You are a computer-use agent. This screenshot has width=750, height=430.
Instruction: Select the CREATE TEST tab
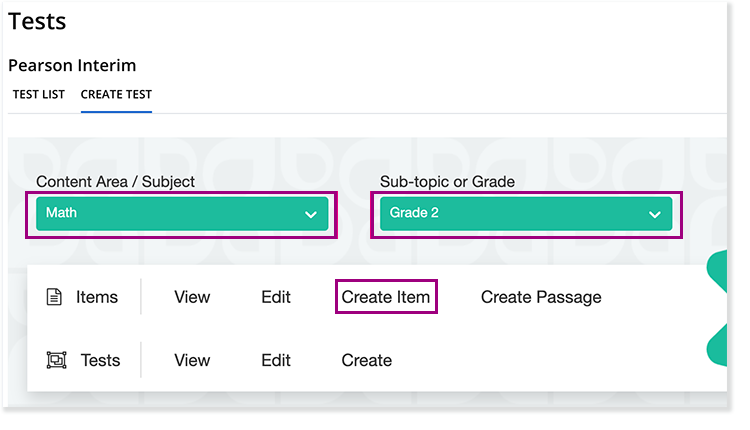(x=116, y=95)
